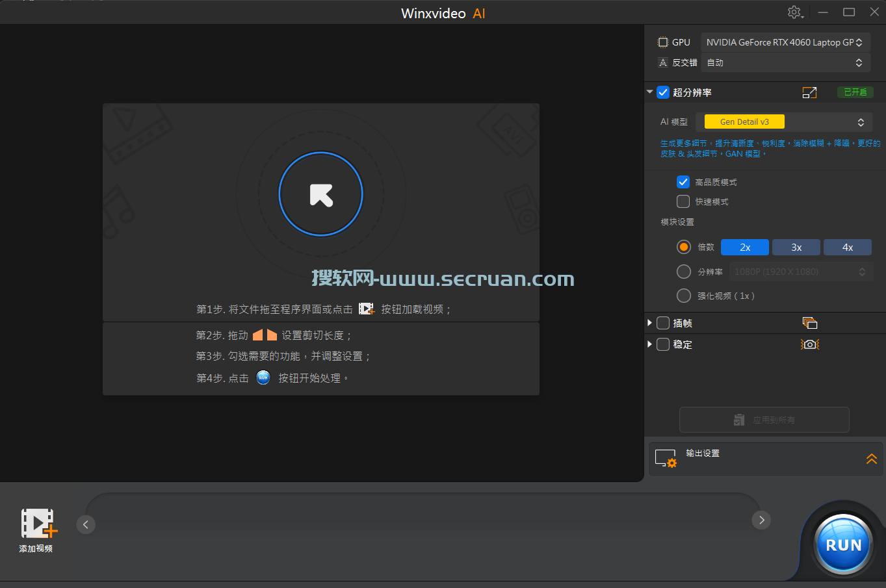886x588 pixels.
Task: Select the 强化视频 (1x) radio button
Action: coord(684,296)
